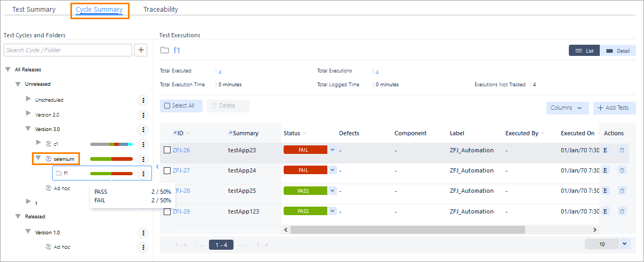The image size is (644, 262).
Task: Click the Delete button
Action: point(228,106)
